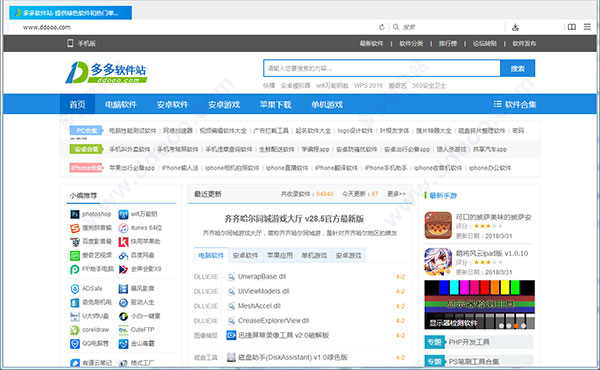Click the browser reader view book icon
The height and width of the screenshot is (370, 600).
tap(572, 27)
